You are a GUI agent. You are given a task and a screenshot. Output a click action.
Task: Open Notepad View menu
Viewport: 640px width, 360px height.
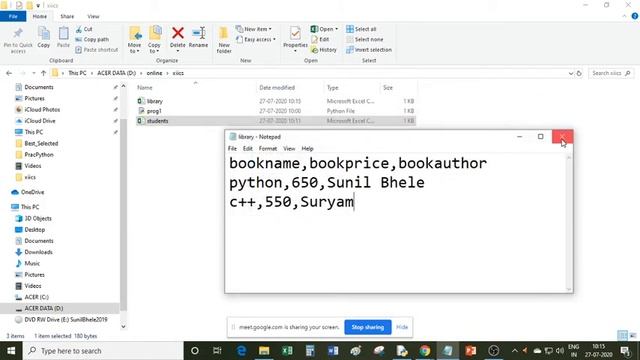pos(289,149)
